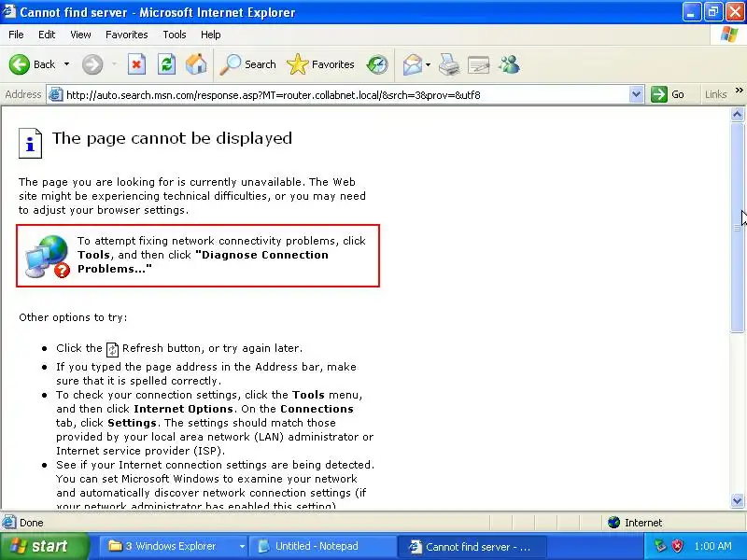
Task: Go to the Home page icon
Action: coord(196,64)
